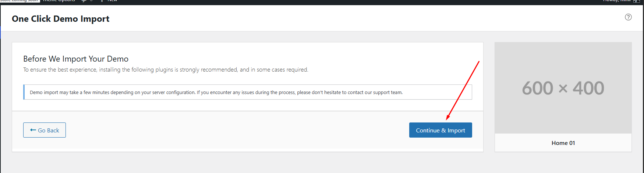This screenshot has width=644, height=173.
Task: Click the plus icon beside New
Action: pyautogui.click(x=102, y=1)
